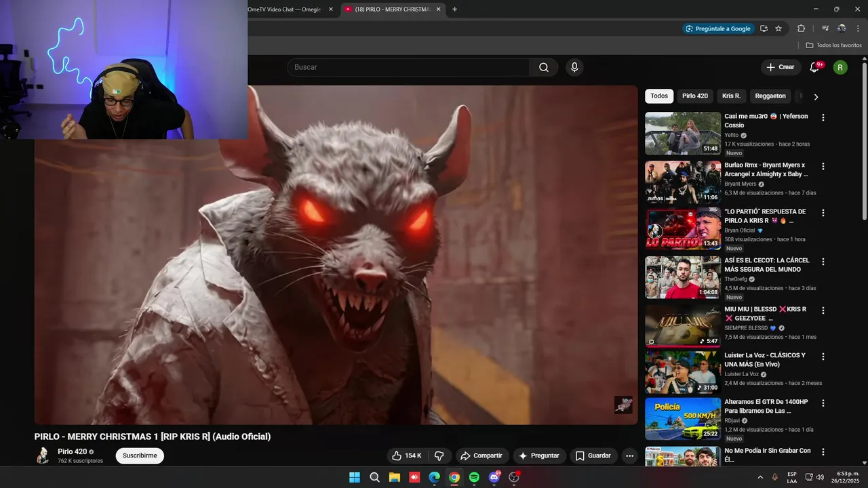Open options menu for 'No Me Podía Ir' video
Viewport: 868px width, 488px height.
(x=823, y=451)
